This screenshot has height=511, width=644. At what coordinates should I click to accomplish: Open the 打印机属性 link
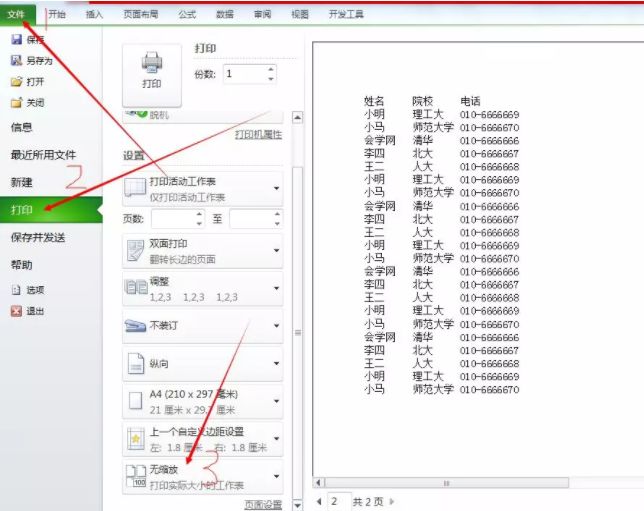click(258, 134)
